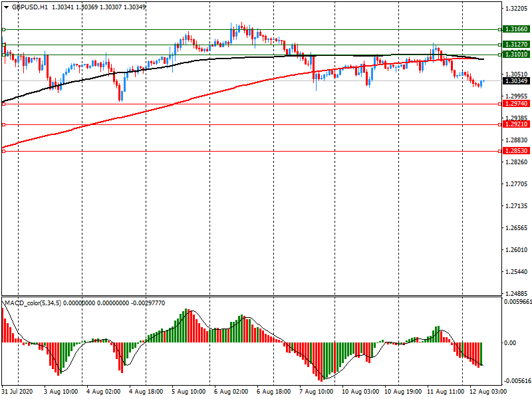Click the MACD_color(5,34,5) indicator label
Screen dimensions: 532x399
click(33, 303)
